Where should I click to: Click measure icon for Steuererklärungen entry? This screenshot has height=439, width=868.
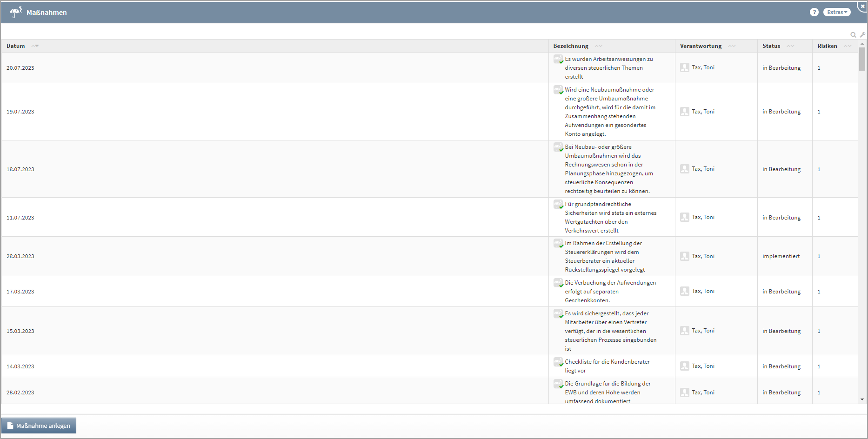click(x=558, y=243)
